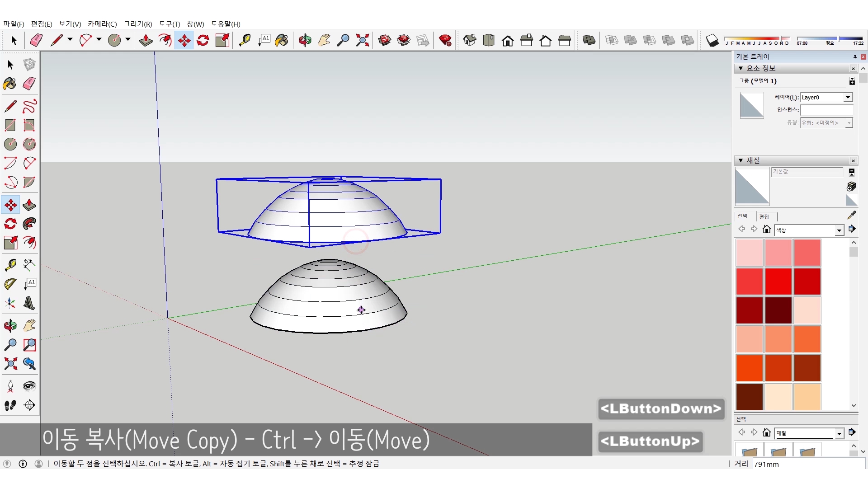Open the 색상 material library dropdown

839,230
